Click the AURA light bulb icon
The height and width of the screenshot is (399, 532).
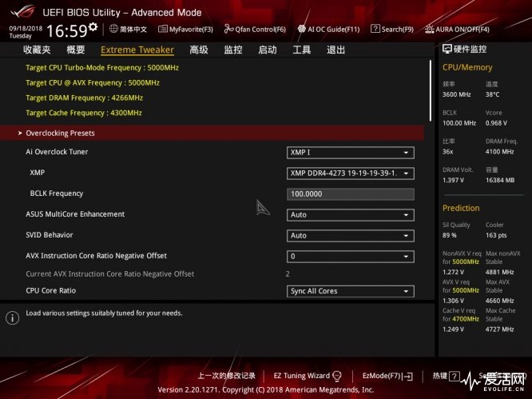429,30
